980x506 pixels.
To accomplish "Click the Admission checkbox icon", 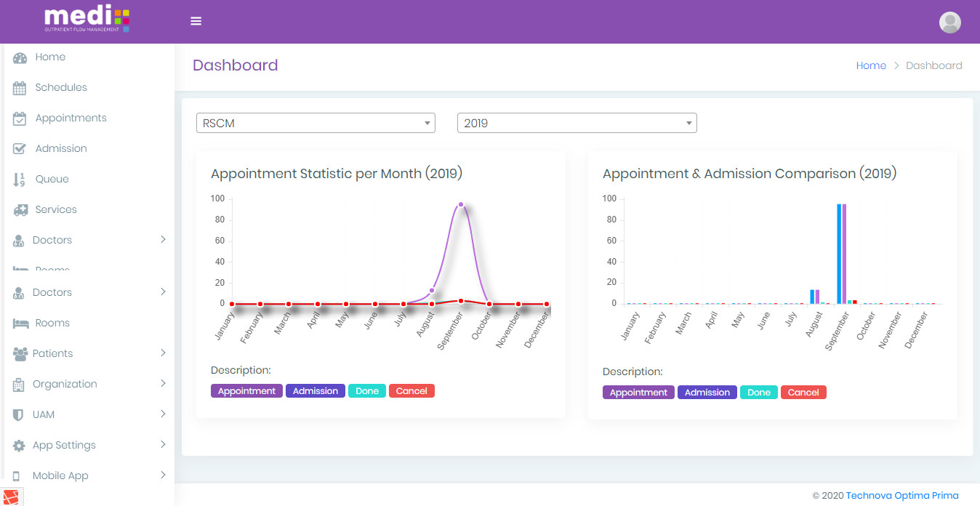I will point(20,149).
